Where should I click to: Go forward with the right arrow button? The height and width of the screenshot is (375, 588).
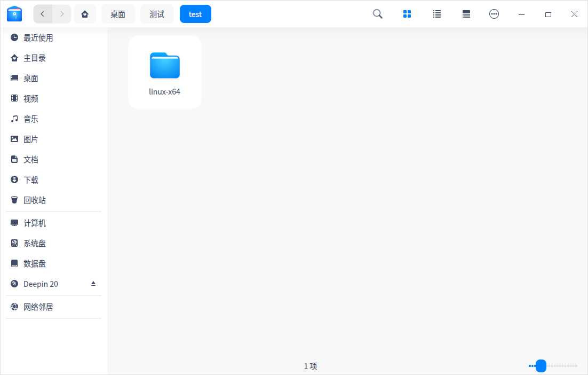coord(62,14)
